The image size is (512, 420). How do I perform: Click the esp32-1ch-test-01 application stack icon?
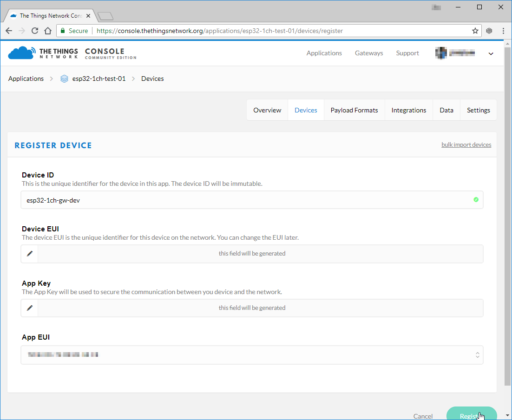(x=64, y=79)
